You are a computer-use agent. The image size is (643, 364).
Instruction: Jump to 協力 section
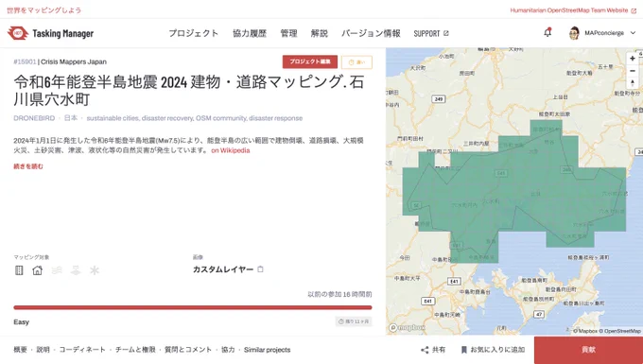coord(228,350)
